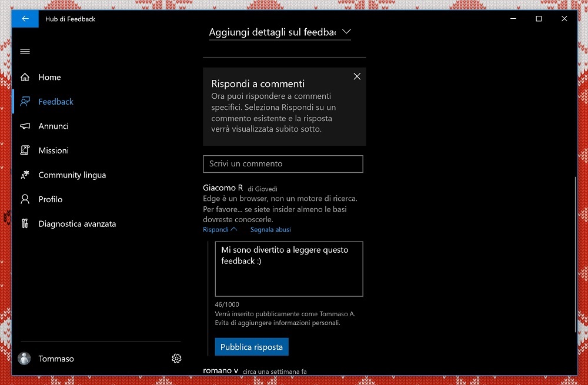The width and height of the screenshot is (588, 385).
Task: Click Tommaso account name
Action: click(x=56, y=359)
